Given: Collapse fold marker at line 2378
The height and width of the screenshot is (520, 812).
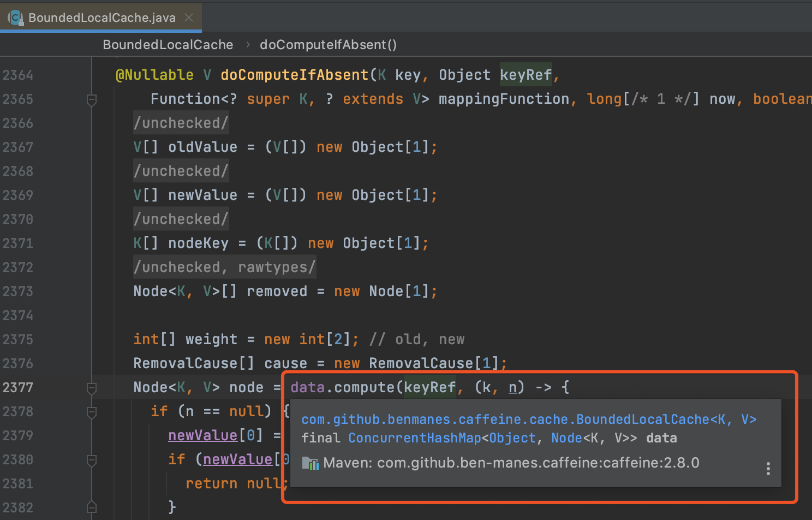Looking at the screenshot, I should pos(92,412).
